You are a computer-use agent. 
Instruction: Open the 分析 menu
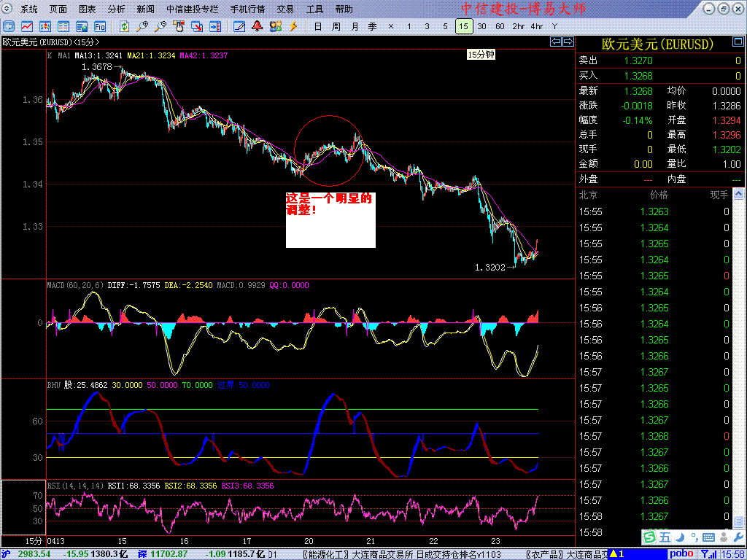[x=117, y=9]
